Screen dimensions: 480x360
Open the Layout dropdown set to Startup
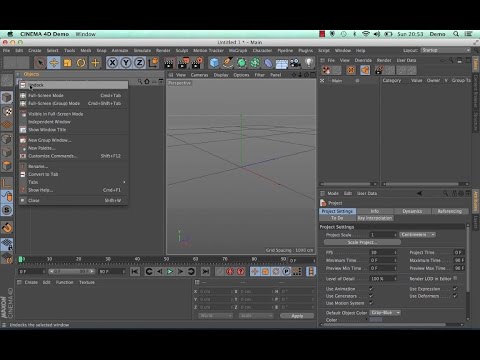(x=445, y=50)
